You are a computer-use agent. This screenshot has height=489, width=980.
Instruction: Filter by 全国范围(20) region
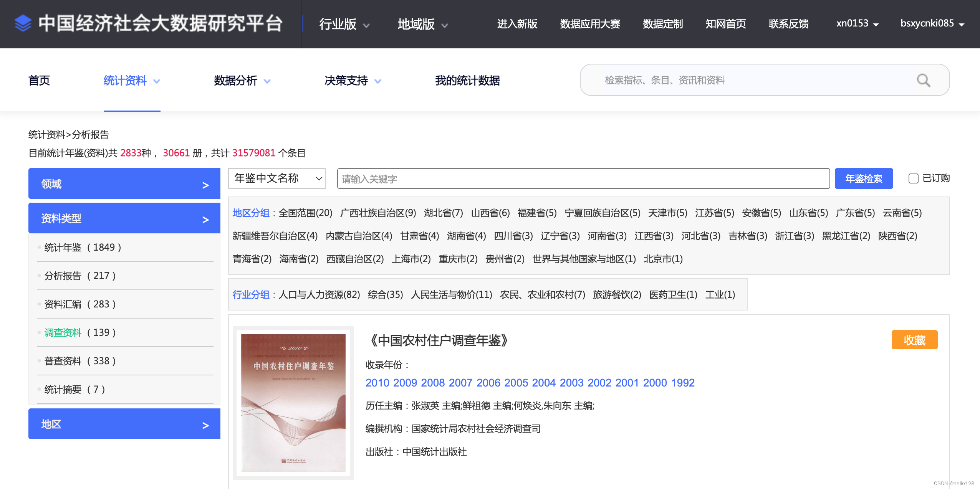click(x=305, y=213)
